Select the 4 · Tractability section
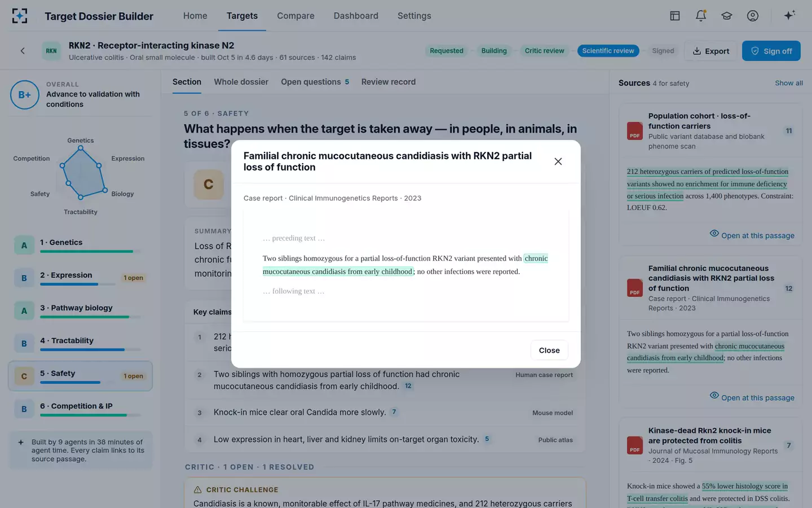 point(80,343)
